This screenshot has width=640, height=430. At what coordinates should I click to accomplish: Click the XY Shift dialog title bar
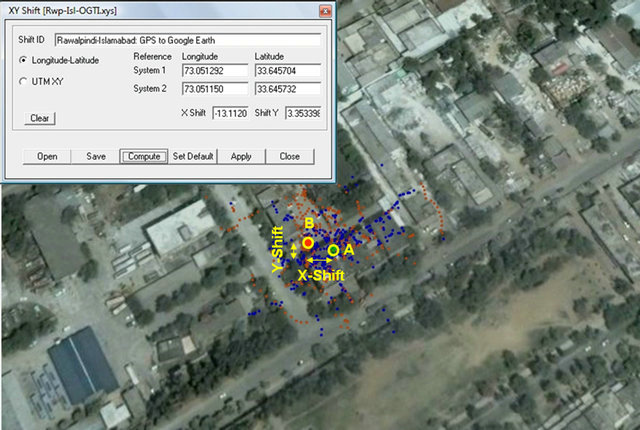pyautogui.click(x=150, y=10)
